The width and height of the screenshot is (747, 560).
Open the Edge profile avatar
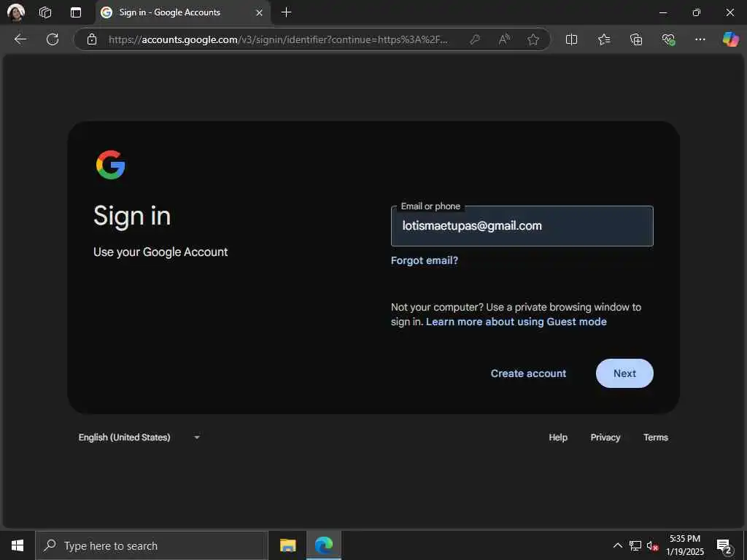16,12
